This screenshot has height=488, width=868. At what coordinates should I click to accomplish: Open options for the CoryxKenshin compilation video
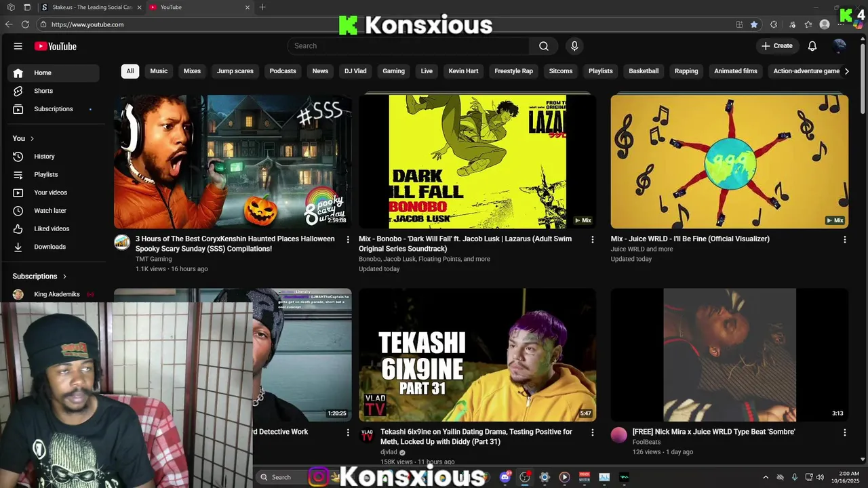(x=348, y=239)
